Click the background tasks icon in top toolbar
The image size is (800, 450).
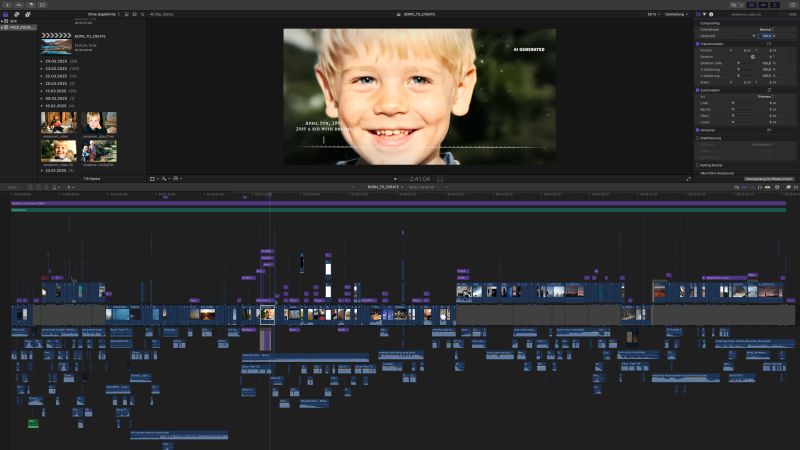31,5
